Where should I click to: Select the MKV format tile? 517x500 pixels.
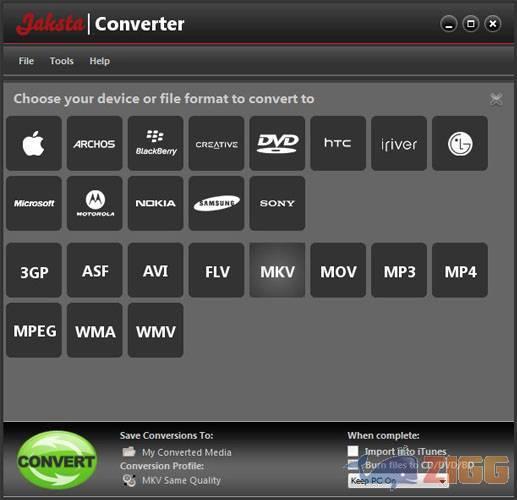tap(277, 270)
